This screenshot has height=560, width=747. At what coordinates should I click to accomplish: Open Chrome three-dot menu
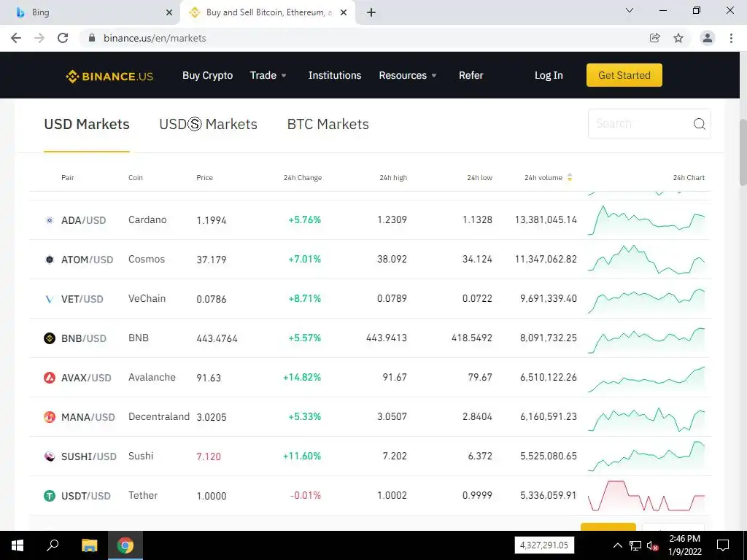coord(731,38)
